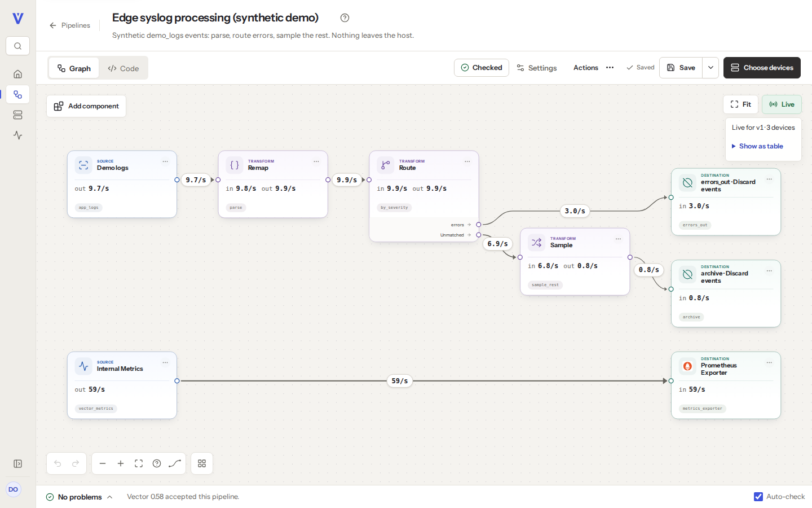Open the Route node options menu
The height and width of the screenshot is (508, 812).
pos(467,161)
